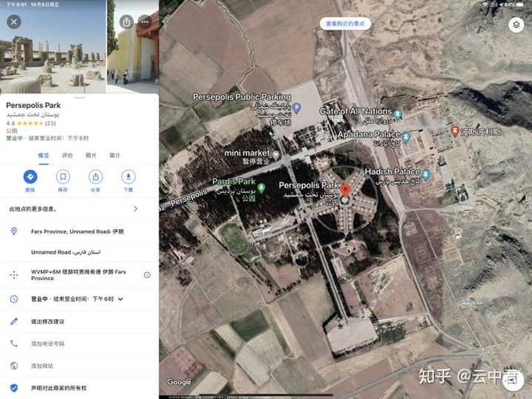Tap the Persepolis Park title text

pos(33,105)
